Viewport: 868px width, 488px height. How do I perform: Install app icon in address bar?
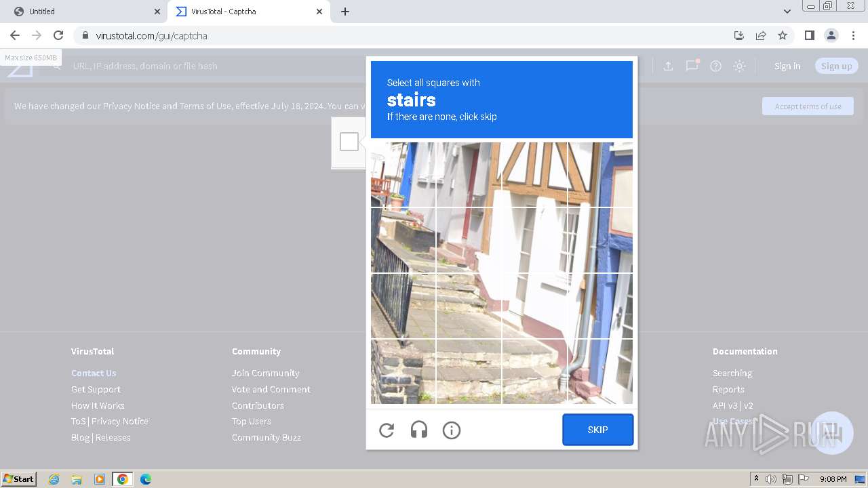[739, 35]
